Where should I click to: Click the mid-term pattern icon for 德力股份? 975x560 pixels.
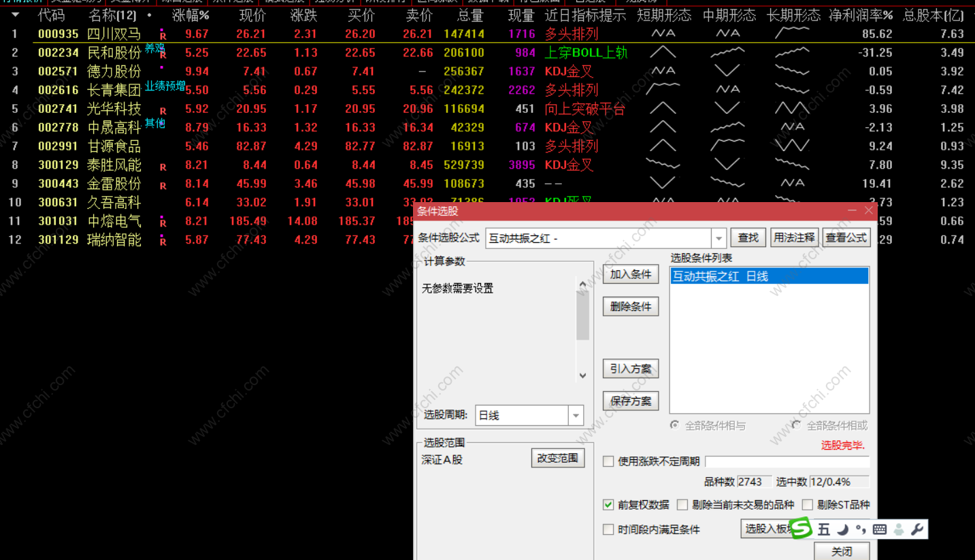point(727,71)
